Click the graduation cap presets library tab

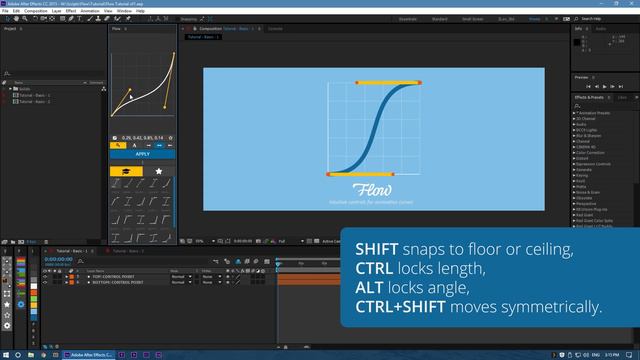point(126,171)
